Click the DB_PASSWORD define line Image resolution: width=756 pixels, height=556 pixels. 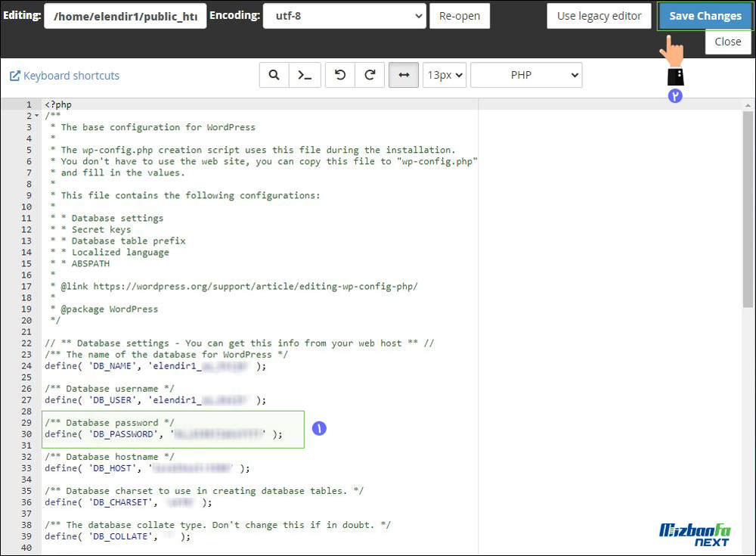(163, 434)
